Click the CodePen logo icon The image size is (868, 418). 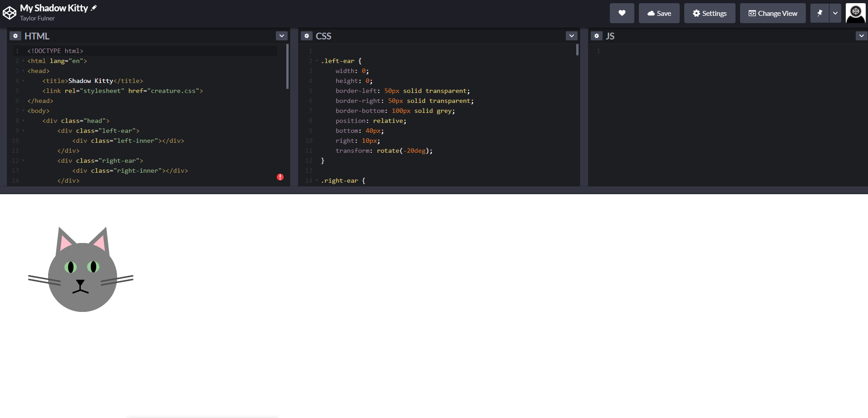[10, 13]
